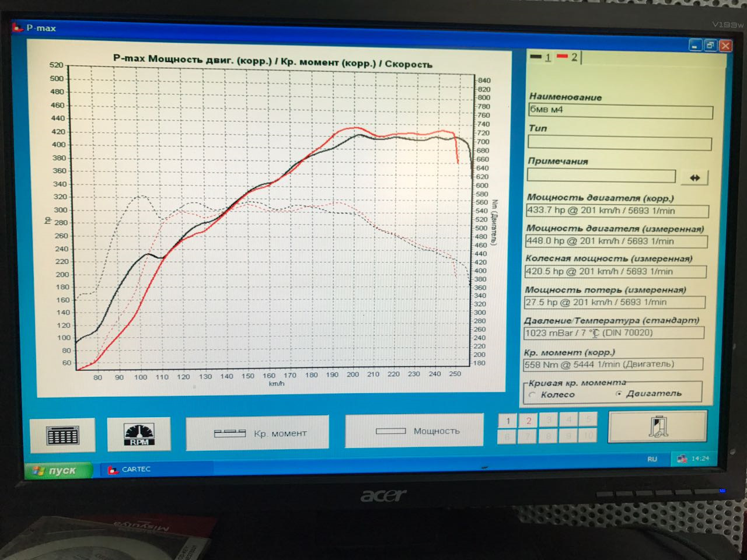This screenshot has width=747, height=560.
Task: Select the CARTEC taskbar window button
Action: tap(156, 469)
